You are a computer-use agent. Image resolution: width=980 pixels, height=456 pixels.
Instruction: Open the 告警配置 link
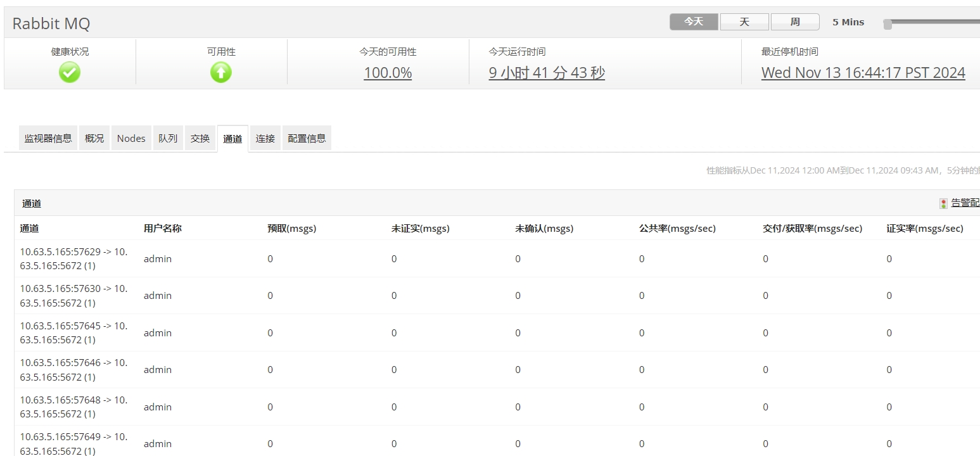pos(965,203)
